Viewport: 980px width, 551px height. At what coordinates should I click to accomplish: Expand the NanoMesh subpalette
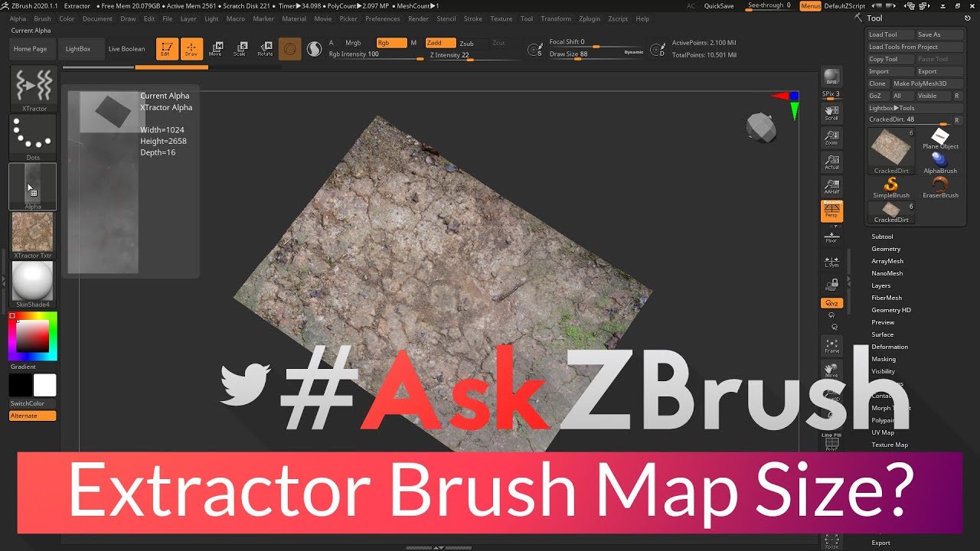tap(887, 273)
